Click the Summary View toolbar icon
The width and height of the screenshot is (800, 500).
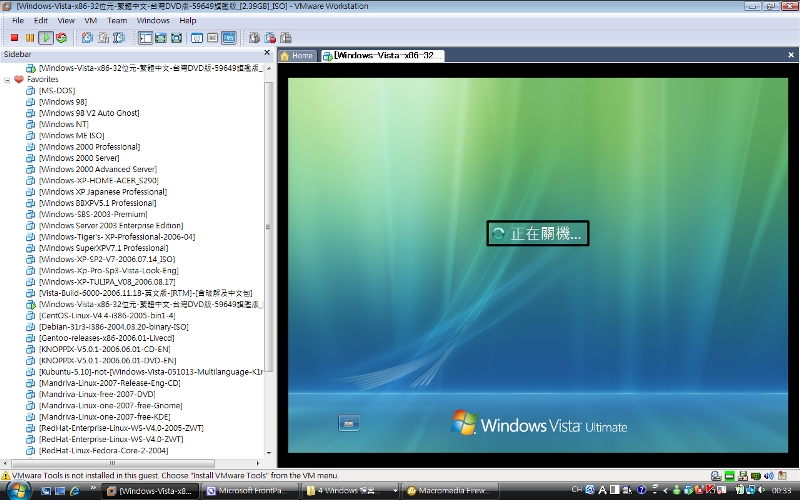(197, 38)
